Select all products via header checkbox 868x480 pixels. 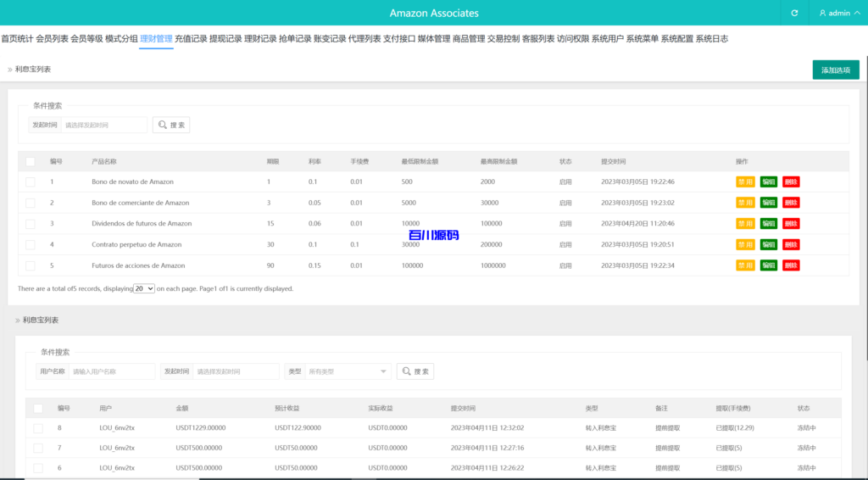click(31, 161)
